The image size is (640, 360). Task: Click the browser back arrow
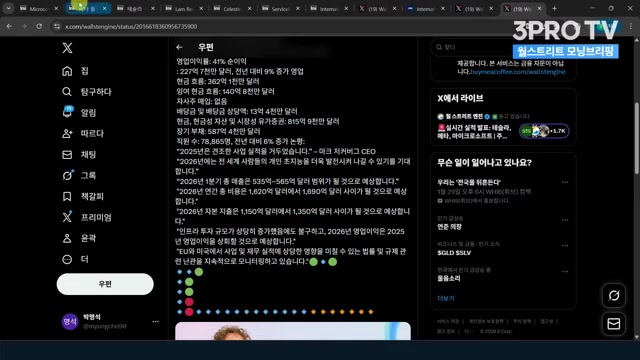[9, 26]
